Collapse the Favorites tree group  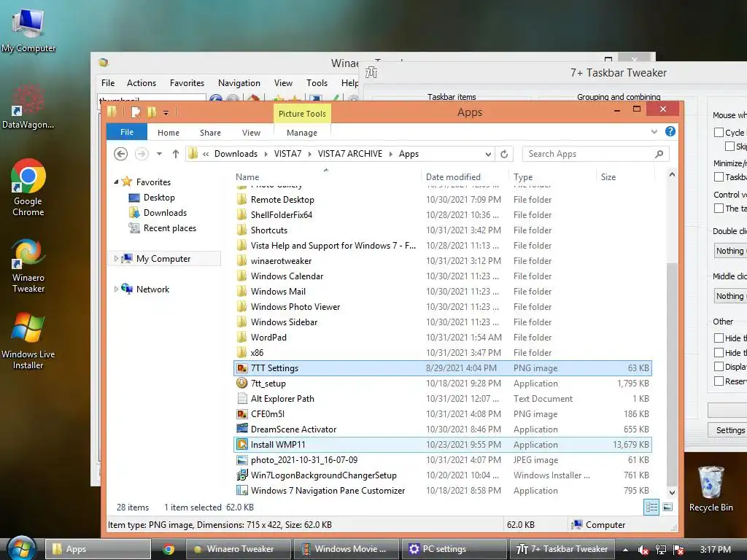coord(116,182)
